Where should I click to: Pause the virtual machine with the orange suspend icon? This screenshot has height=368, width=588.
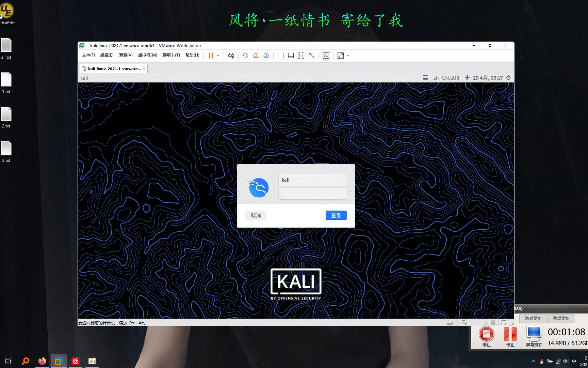coord(211,56)
